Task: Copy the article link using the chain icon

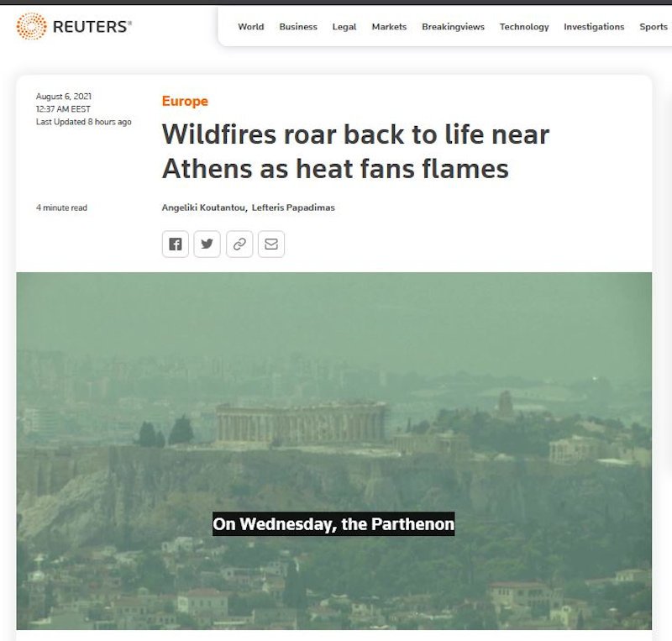Action: [239, 244]
